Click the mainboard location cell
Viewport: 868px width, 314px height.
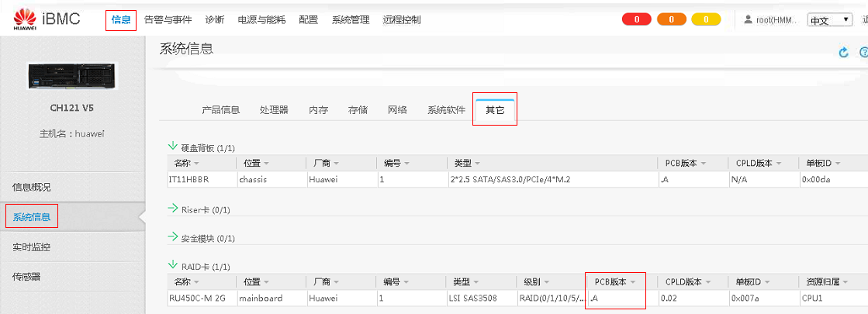[271, 298]
